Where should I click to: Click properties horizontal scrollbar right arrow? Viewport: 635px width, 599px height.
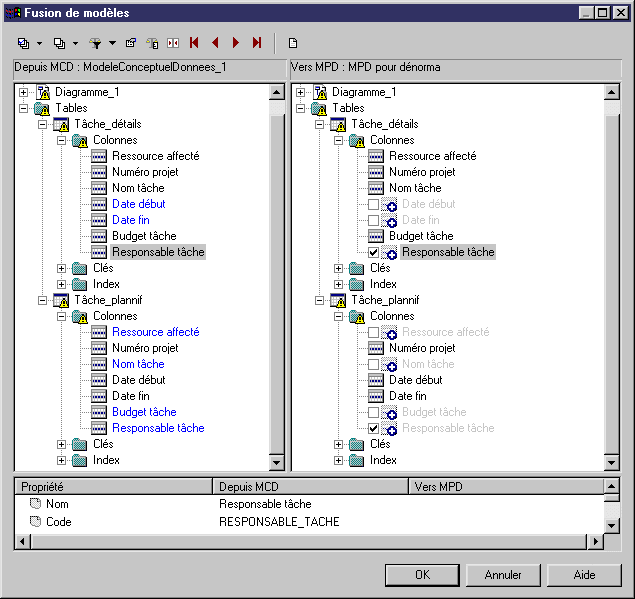point(595,541)
